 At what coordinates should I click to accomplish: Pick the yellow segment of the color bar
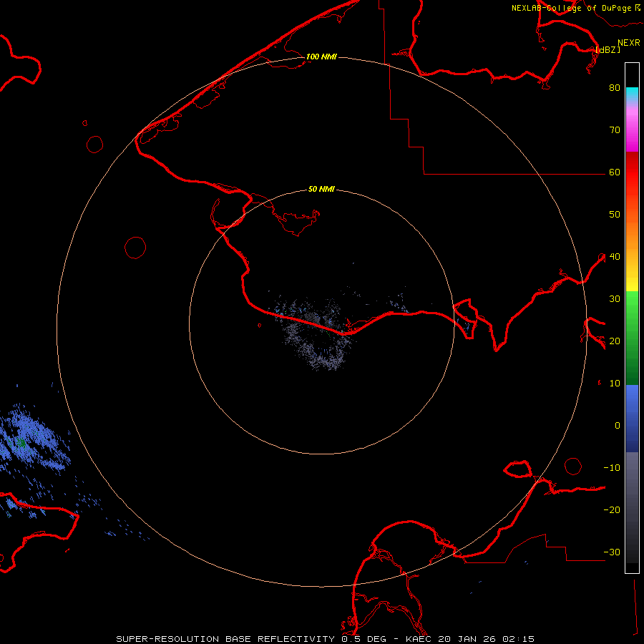tap(632, 284)
